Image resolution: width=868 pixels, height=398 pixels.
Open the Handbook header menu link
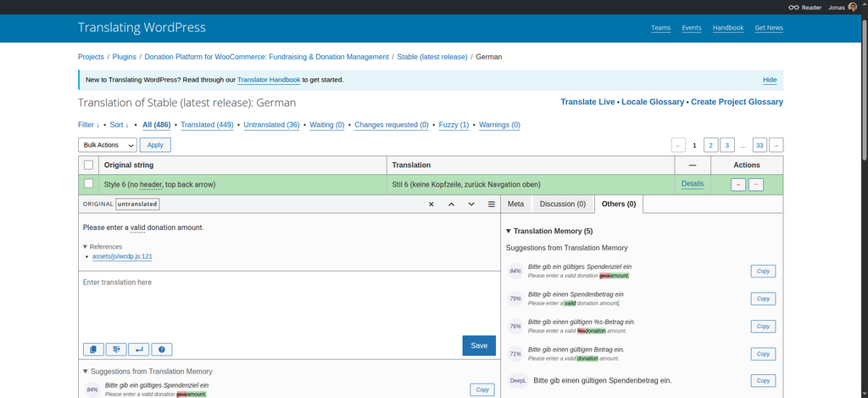tap(728, 28)
